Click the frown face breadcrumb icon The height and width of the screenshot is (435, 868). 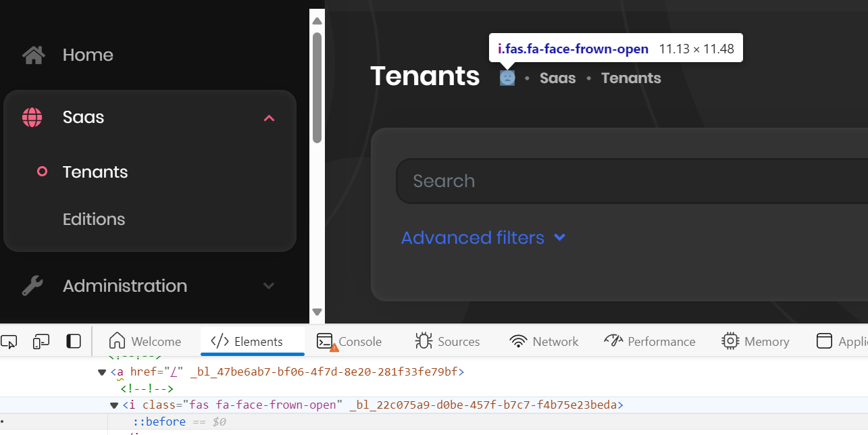pos(507,78)
